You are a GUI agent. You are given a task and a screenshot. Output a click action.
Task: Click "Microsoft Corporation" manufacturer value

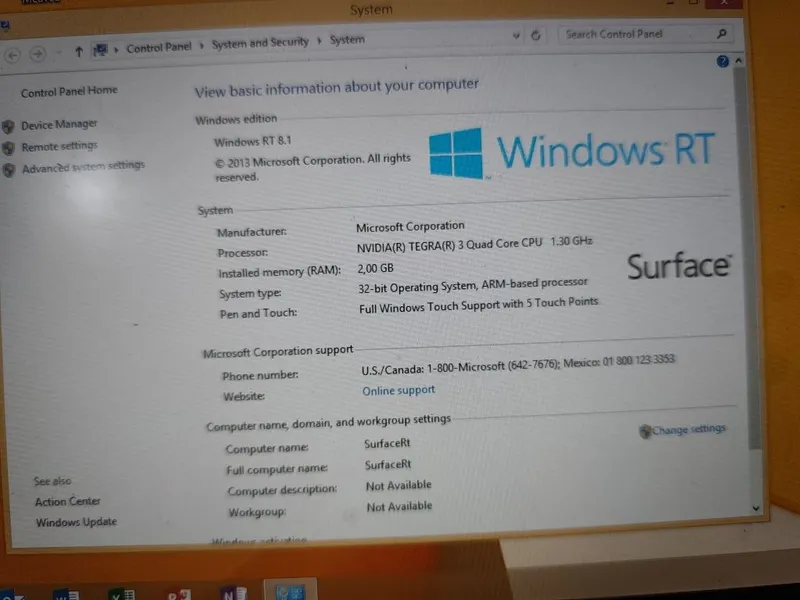(410, 227)
